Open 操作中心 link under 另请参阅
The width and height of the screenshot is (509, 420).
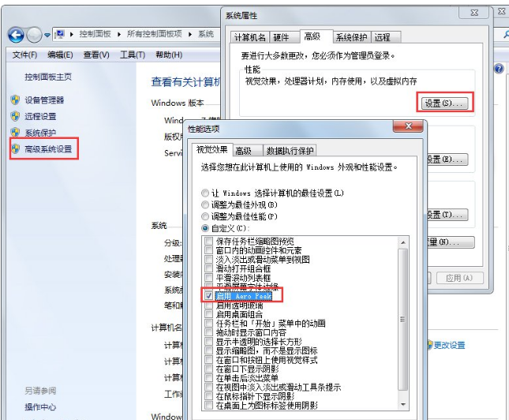40,407
